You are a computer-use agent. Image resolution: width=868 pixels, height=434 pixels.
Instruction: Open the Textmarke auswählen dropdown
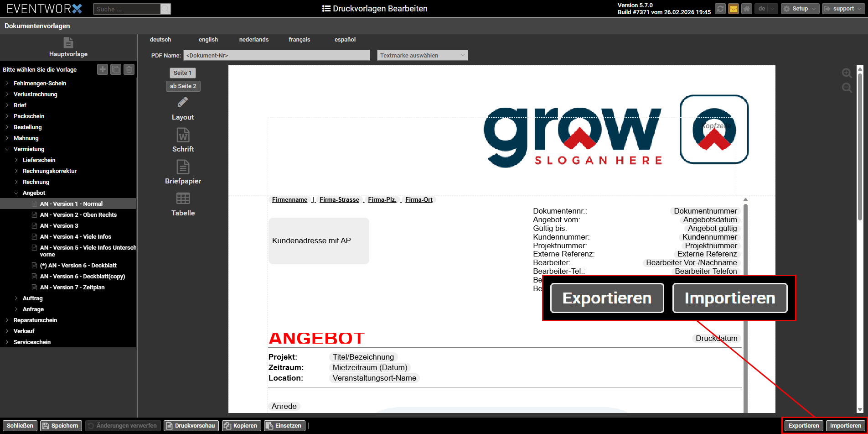422,55
